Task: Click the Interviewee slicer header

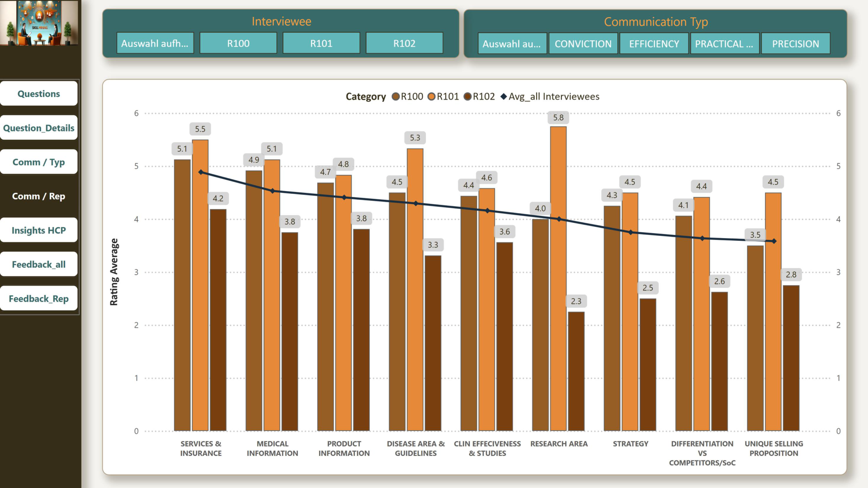Action: tap(281, 21)
